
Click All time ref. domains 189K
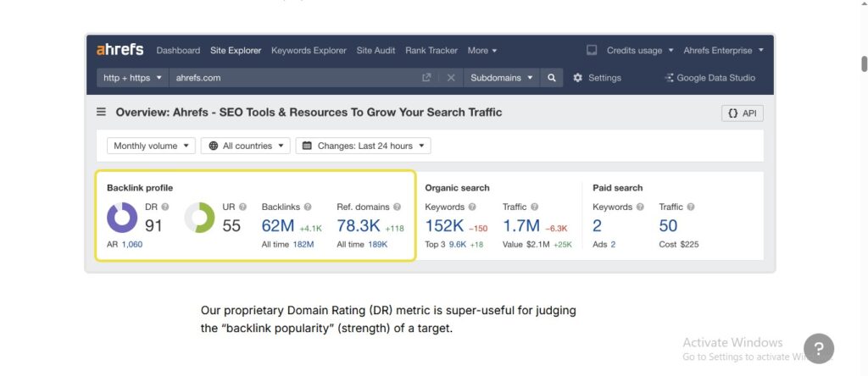click(377, 244)
